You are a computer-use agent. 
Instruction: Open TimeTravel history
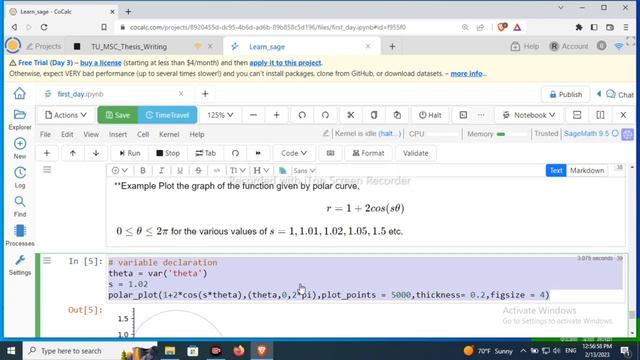167,115
